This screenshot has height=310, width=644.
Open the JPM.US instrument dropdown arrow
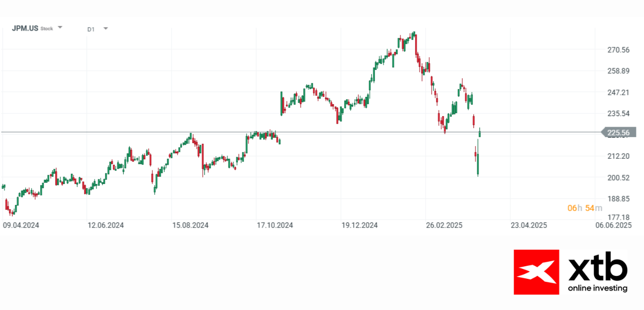(x=60, y=27)
